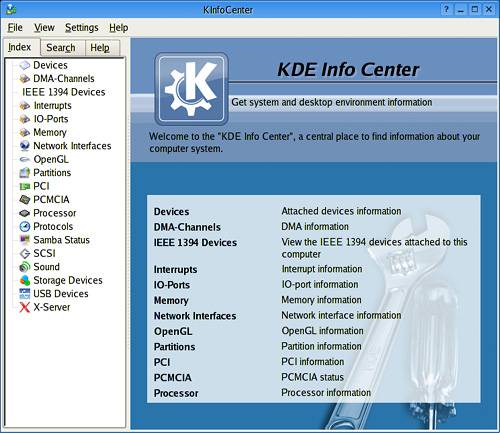Click the Protocols clock-like icon

click(x=25, y=227)
